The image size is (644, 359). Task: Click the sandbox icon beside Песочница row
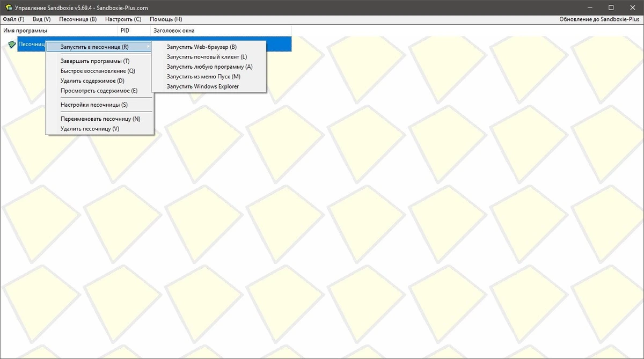pos(12,45)
